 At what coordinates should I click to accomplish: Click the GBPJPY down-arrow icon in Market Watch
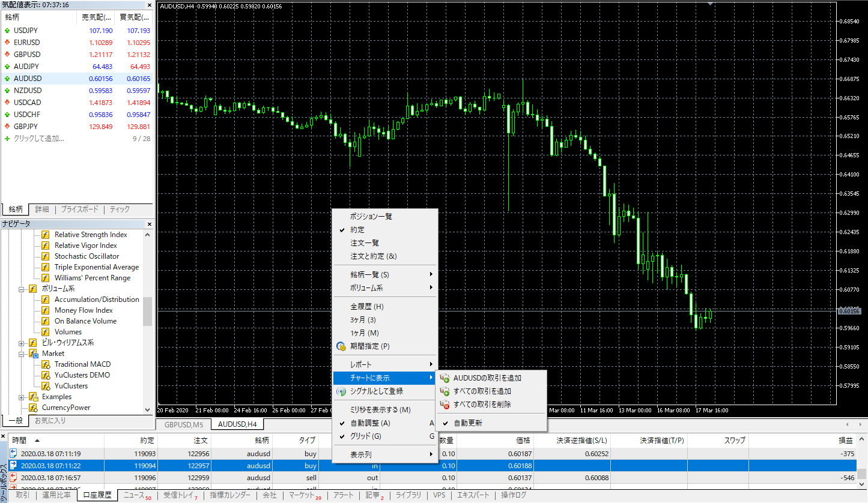7,127
